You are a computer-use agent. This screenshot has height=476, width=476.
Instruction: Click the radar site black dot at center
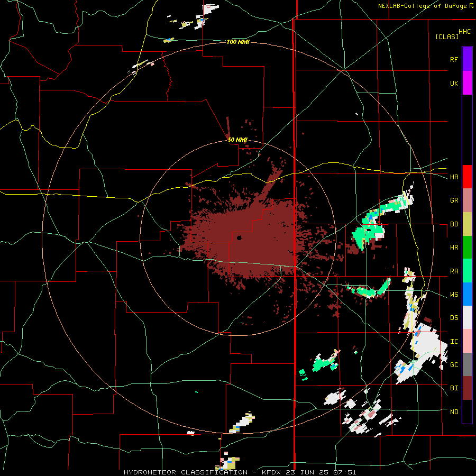[239, 237]
